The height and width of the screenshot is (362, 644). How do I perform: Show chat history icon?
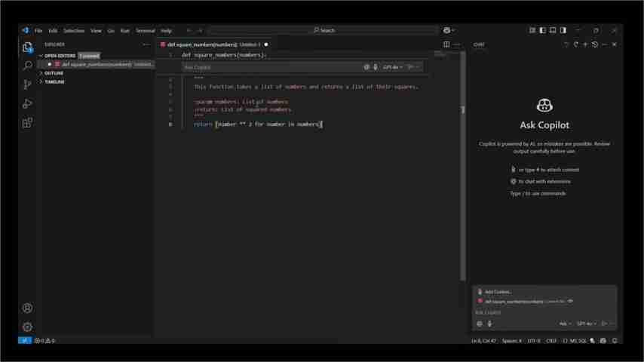click(x=595, y=44)
